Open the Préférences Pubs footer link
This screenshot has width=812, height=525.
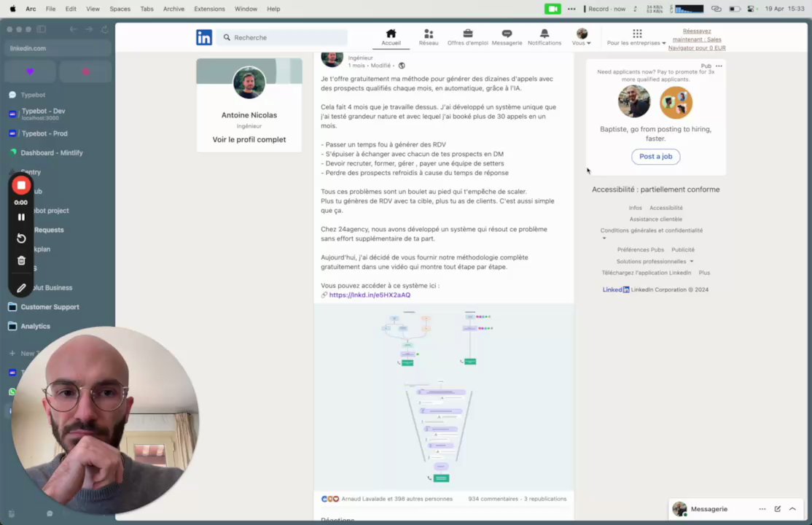(640, 250)
